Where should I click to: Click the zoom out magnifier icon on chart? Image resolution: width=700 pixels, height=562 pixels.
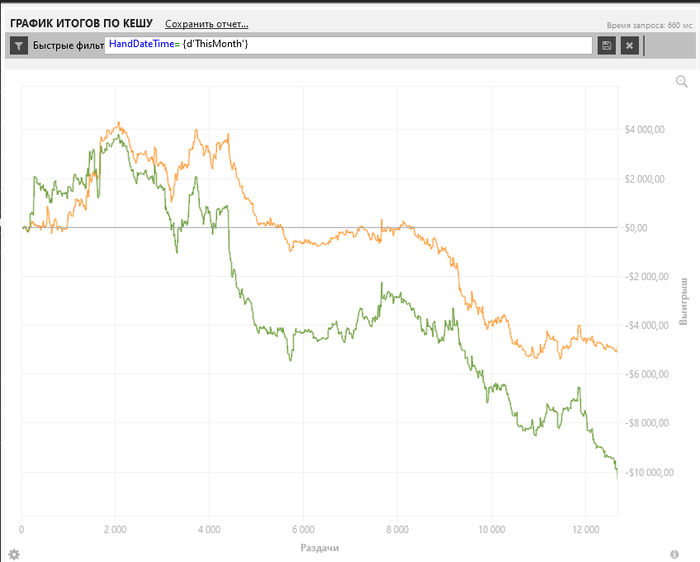682,82
